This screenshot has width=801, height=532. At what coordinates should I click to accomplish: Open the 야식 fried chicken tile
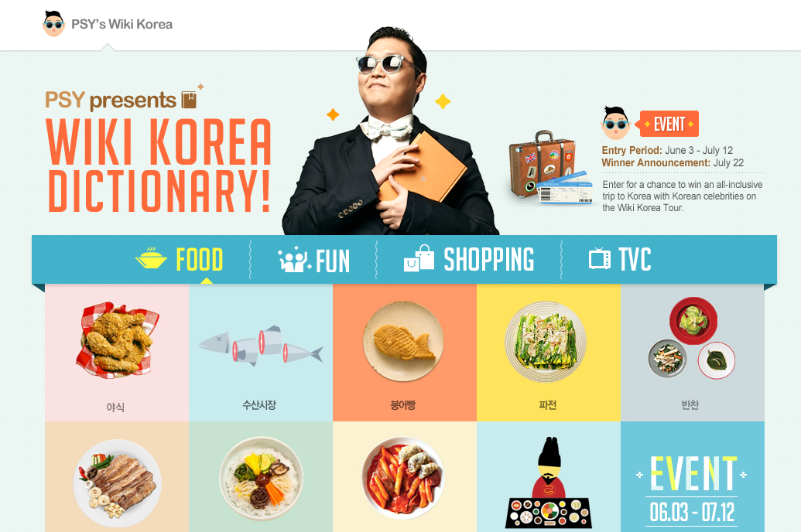coord(117,353)
